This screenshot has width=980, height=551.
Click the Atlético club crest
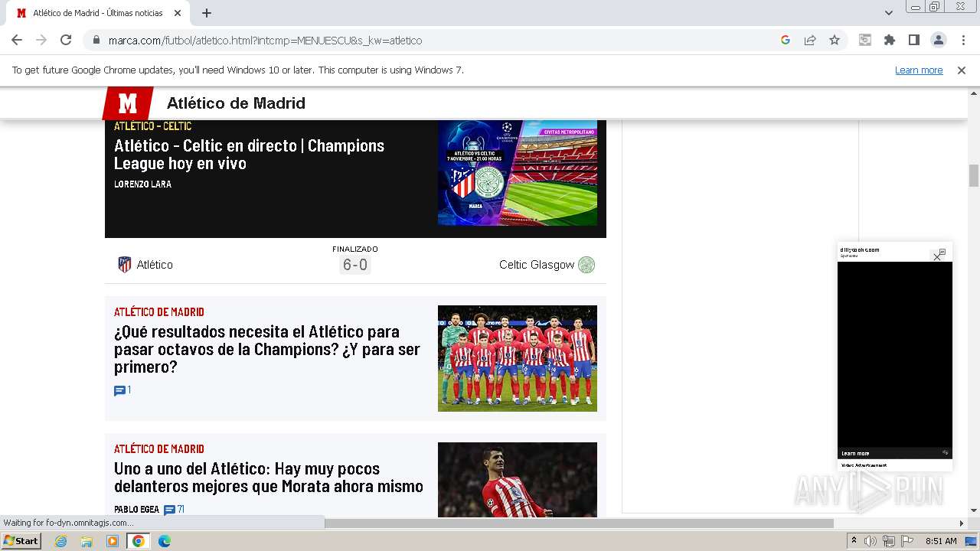(124, 265)
